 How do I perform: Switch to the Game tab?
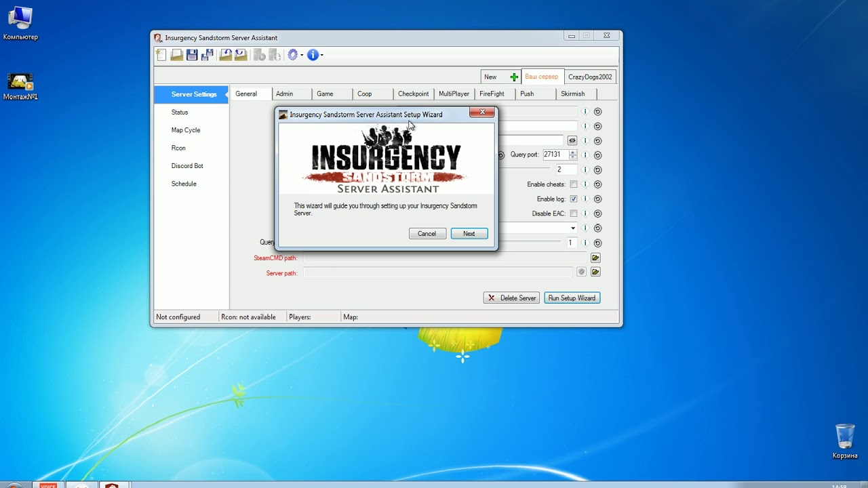click(332, 94)
